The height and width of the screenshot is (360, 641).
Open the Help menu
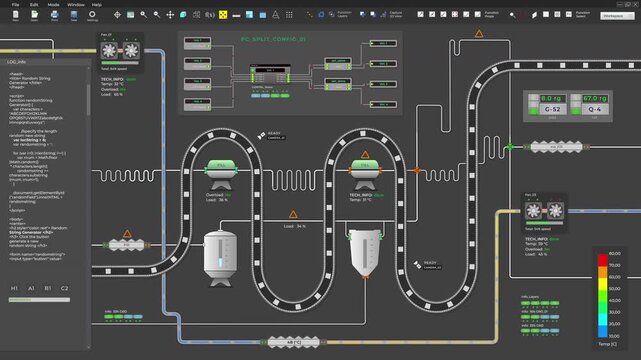(96, 4)
